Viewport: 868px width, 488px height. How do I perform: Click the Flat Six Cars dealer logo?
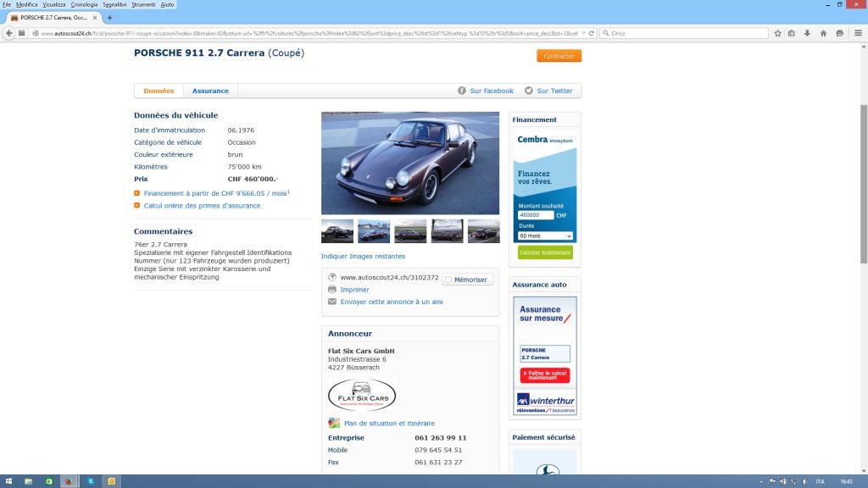click(362, 395)
